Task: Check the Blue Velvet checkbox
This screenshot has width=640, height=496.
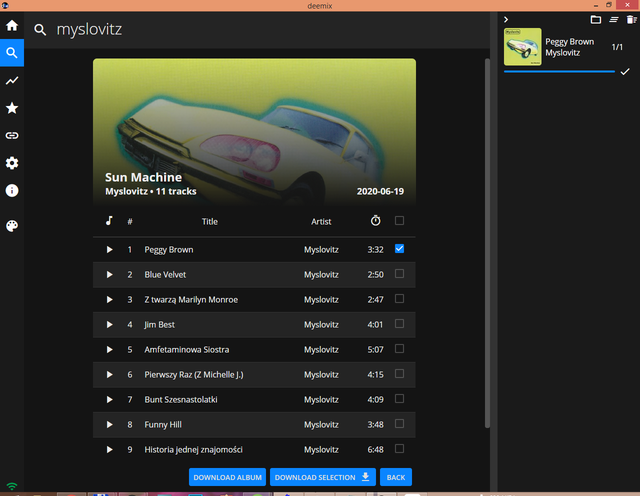Action: [399, 274]
